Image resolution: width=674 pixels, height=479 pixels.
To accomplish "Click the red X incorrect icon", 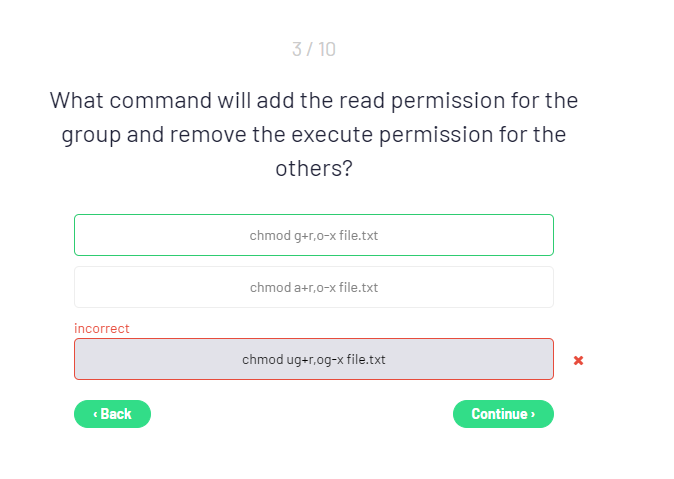I will 578,360.
